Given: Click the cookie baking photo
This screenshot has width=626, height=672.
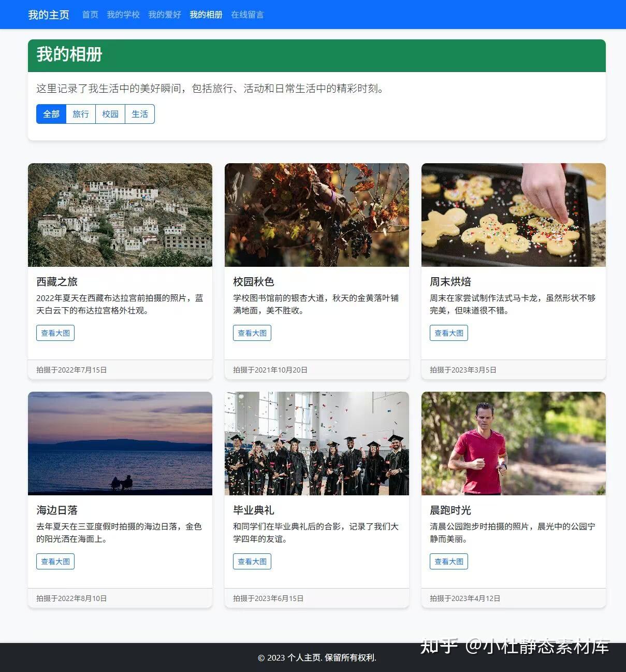Looking at the screenshot, I should click(513, 215).
